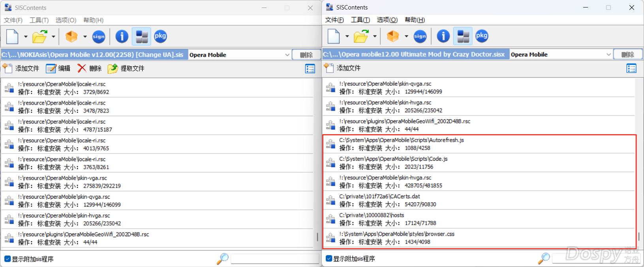The image size is (644, 267).
Task: Click the 删除 button beside left combo box
Action: point(306,55)
